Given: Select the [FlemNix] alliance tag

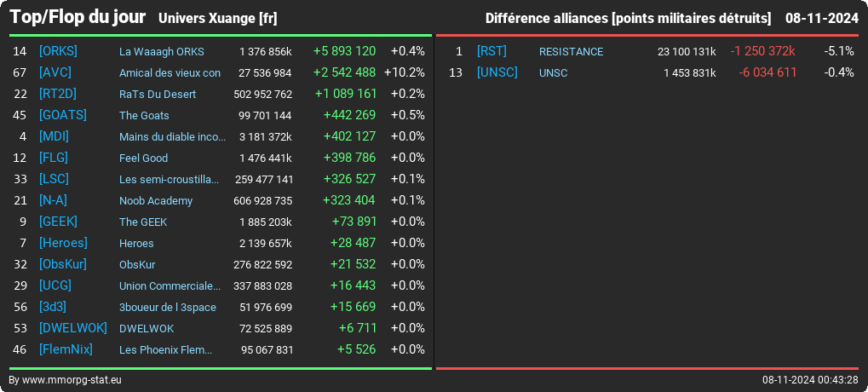Looking at the screenshot, I should [x=66, y=349].
